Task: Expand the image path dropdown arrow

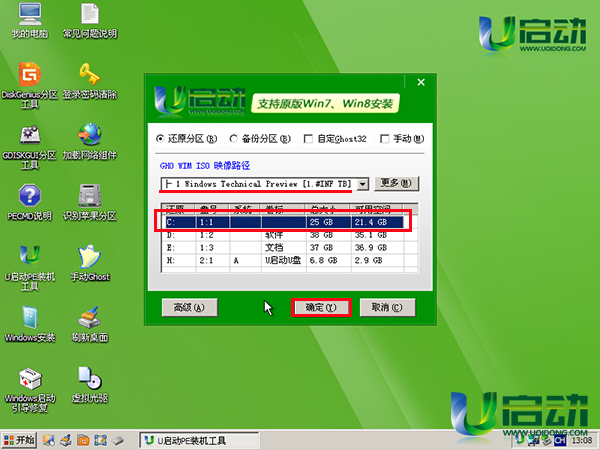Action: (x=363, y=184)
